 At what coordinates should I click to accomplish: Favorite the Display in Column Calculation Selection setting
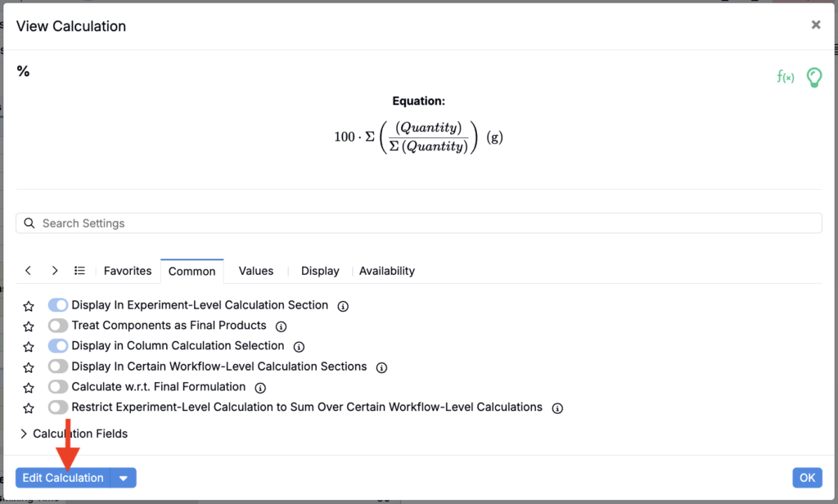[29, 347]
